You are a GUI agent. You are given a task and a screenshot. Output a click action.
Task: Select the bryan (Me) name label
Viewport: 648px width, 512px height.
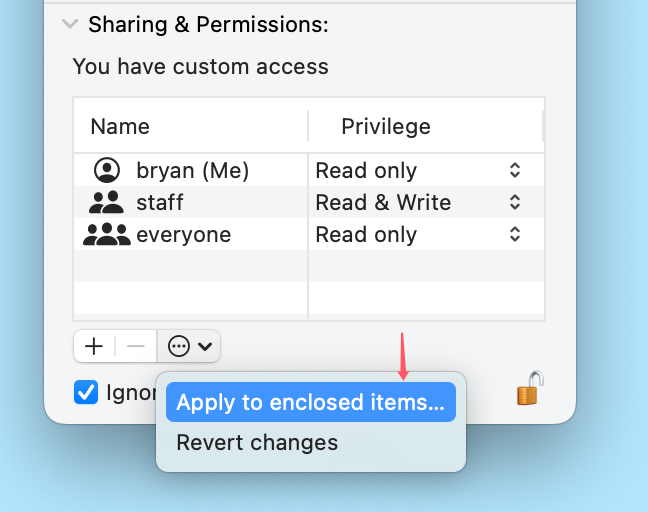(x=192, y=170)
